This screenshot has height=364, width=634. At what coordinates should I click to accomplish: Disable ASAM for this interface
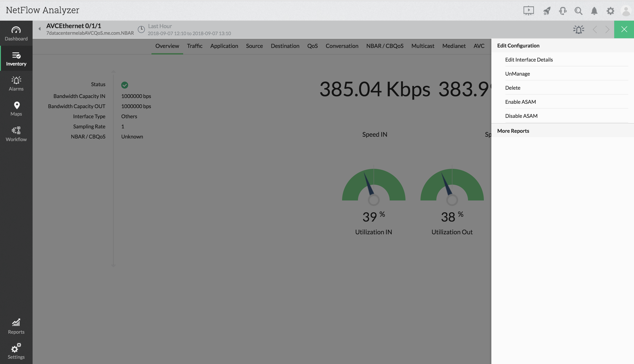tap(521, 116)
